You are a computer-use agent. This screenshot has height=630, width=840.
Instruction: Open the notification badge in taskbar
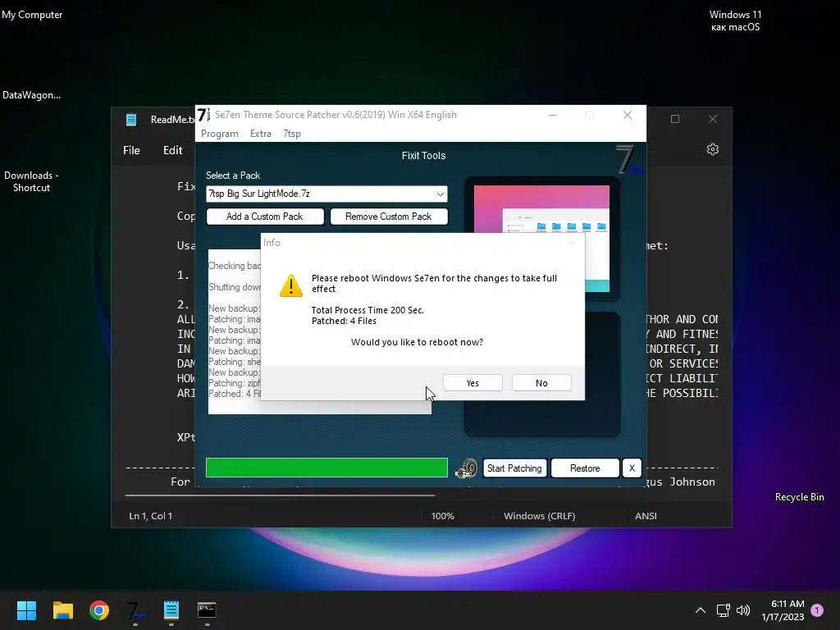(x=817, y=610)
